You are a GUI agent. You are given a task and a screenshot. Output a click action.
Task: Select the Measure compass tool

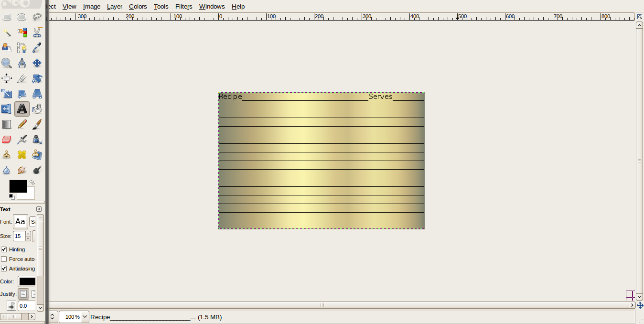(x=22, y=63)
